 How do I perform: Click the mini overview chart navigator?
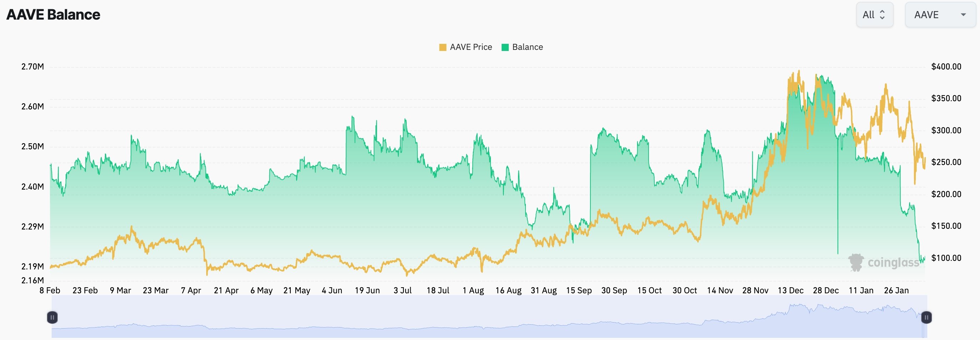(x=489, y=317)
